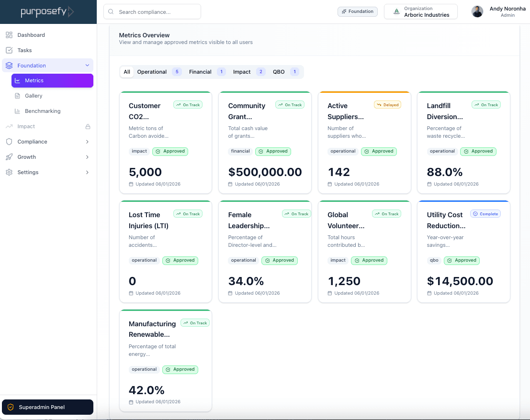Select the Foundation button in the header
The height and width of the screenshot is (420, 530).
click(x=357, y=11)
